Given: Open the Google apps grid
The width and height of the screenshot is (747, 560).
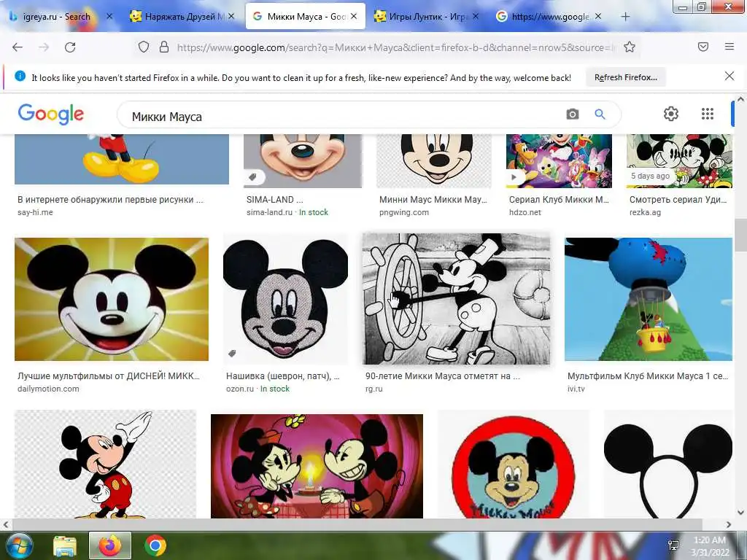Looking at the screenshot, I should pos(708,114).
